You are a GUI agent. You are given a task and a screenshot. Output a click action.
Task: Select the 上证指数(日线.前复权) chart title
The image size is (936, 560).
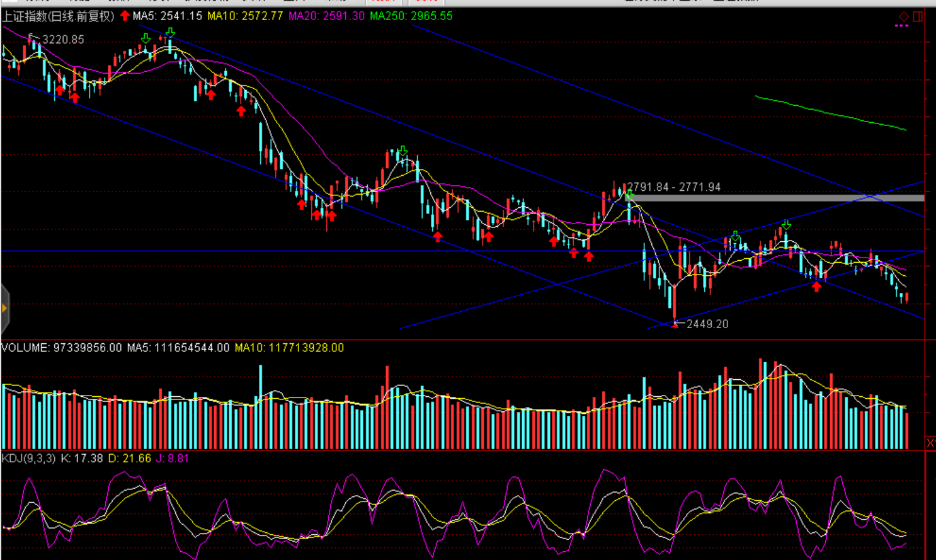58,16
